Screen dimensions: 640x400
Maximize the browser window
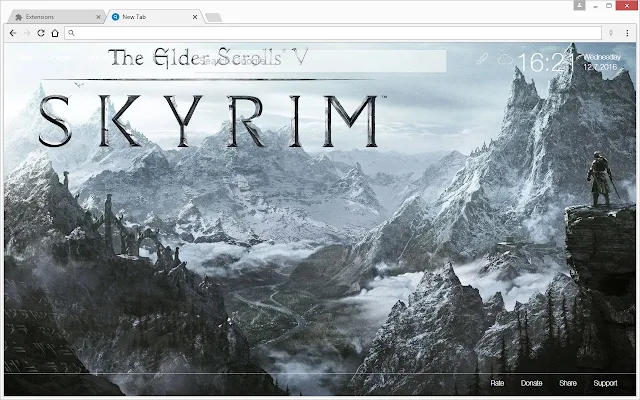pyautogui.click(x=609, y=6)
